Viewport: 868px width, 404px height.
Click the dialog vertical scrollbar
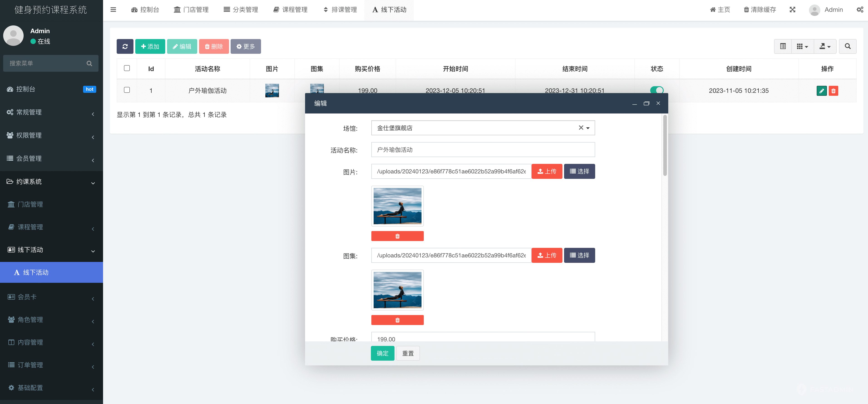pos(665,145)
